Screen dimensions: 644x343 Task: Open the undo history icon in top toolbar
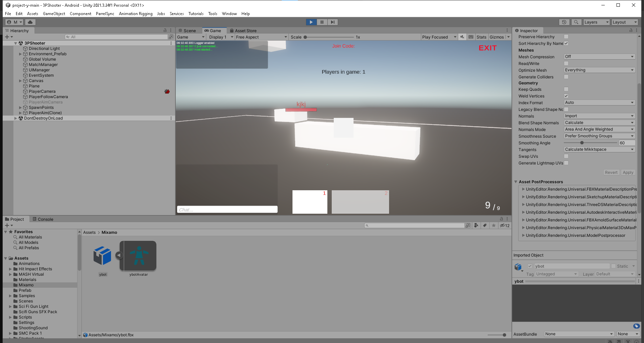click(x=564, y=22)
